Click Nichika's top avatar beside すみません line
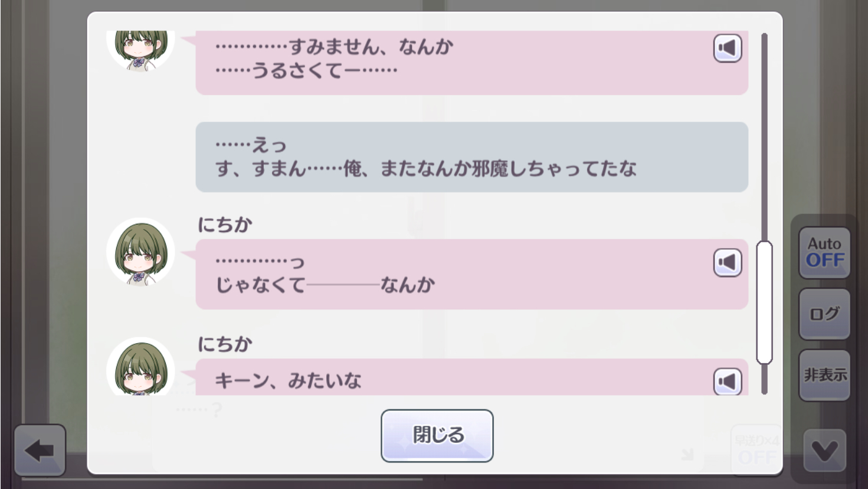868x489 pixels. (x=140, y=51)
